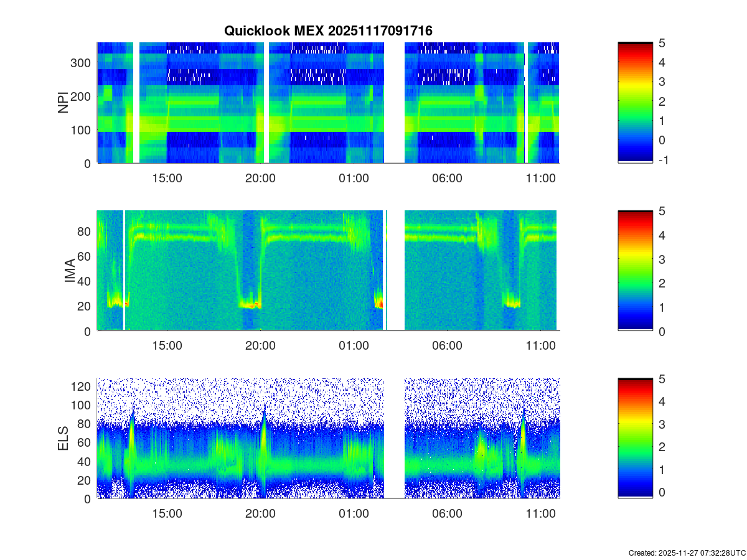Image resolution: width=747 pixels, height=560 pixels.
Task: Click the 120 tick on the ELS axis
Action: tap(83, 386)
